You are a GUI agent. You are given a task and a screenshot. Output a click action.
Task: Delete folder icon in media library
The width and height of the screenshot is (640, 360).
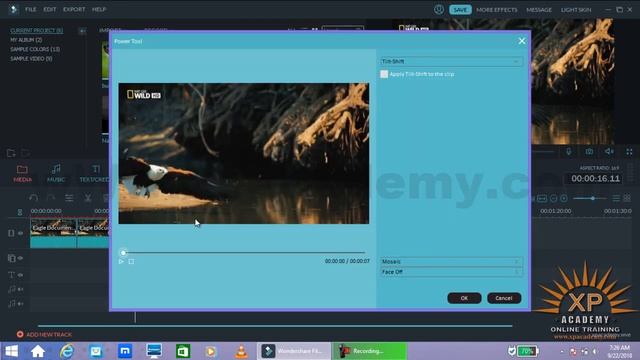point(25,153)
